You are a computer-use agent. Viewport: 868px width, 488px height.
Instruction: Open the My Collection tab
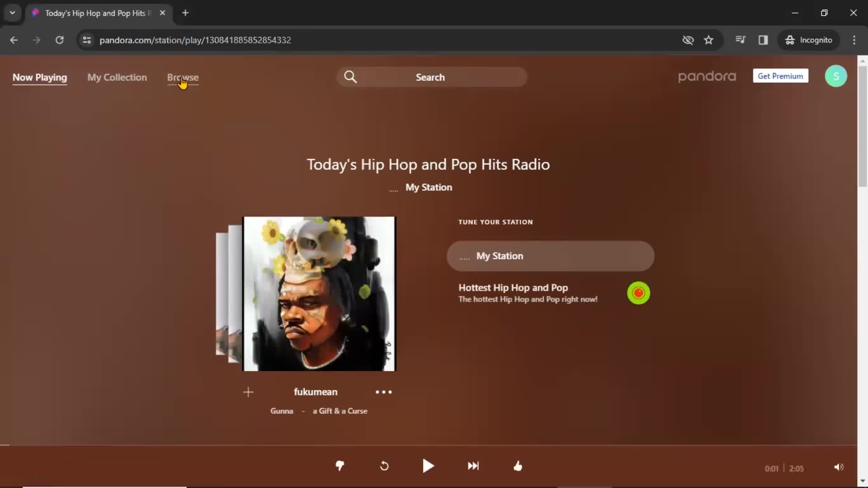[x=117, y=77]
